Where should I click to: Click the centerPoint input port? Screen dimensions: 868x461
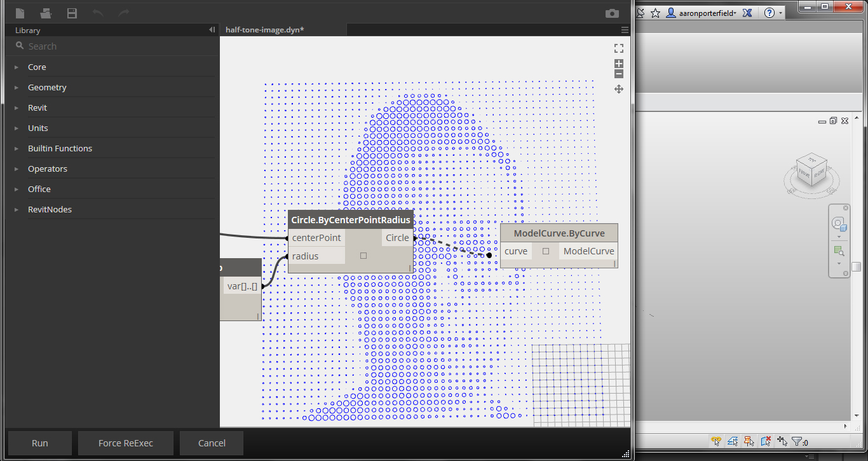316,238
